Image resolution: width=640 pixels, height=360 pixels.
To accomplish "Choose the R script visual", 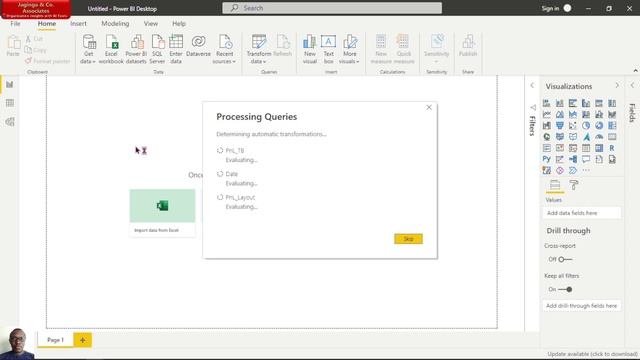I will point(612,148).
